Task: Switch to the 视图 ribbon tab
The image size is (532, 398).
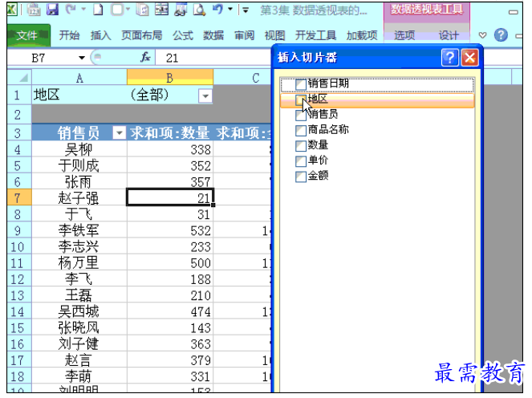Action: [274, 35]
